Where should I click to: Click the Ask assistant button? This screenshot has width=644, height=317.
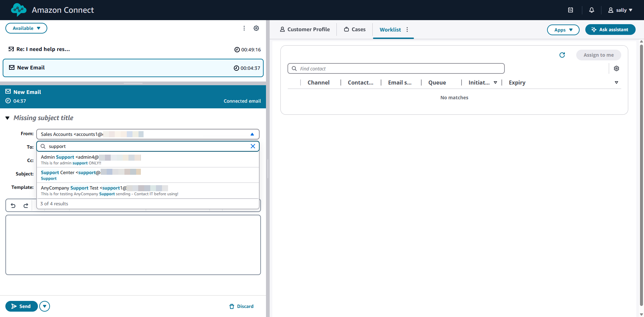tap(610, 30)
